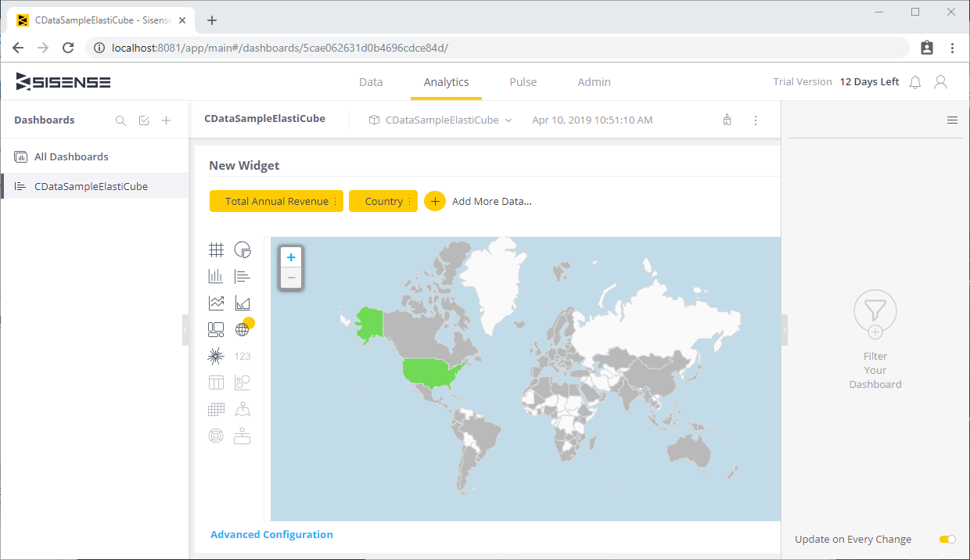Select the Pie Chart widget type
Screen dimensions: 970x560
242,249
